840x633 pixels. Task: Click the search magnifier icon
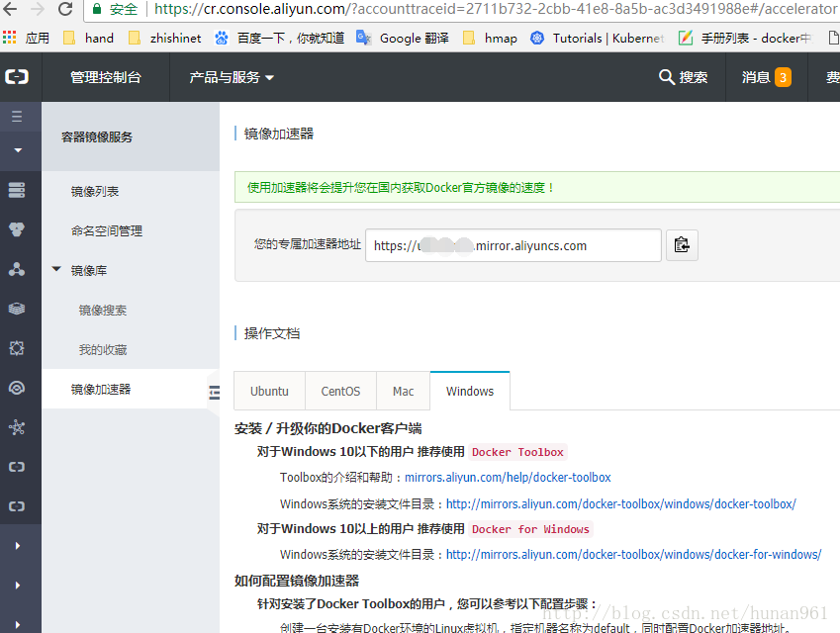(x=667, y=77)
